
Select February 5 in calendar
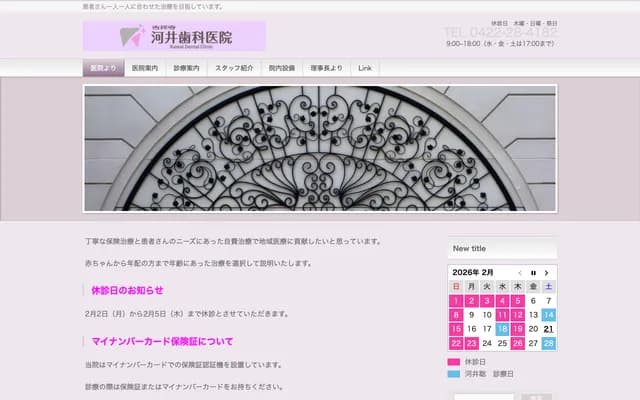coord(518,301)
